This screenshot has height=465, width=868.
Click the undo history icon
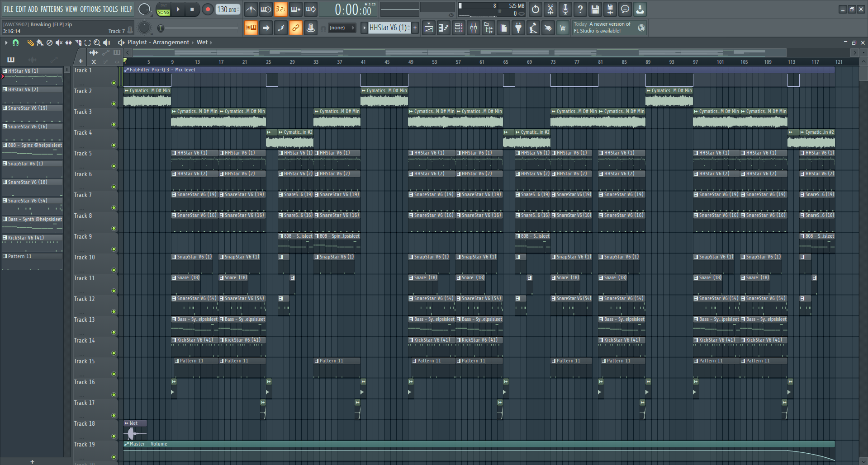point(536,9)
